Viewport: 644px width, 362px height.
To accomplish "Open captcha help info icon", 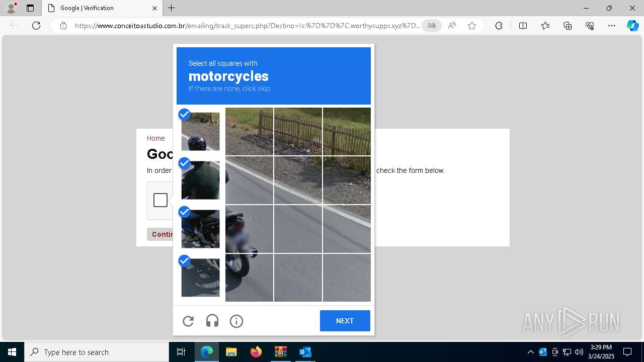I will tap(236, 321).
